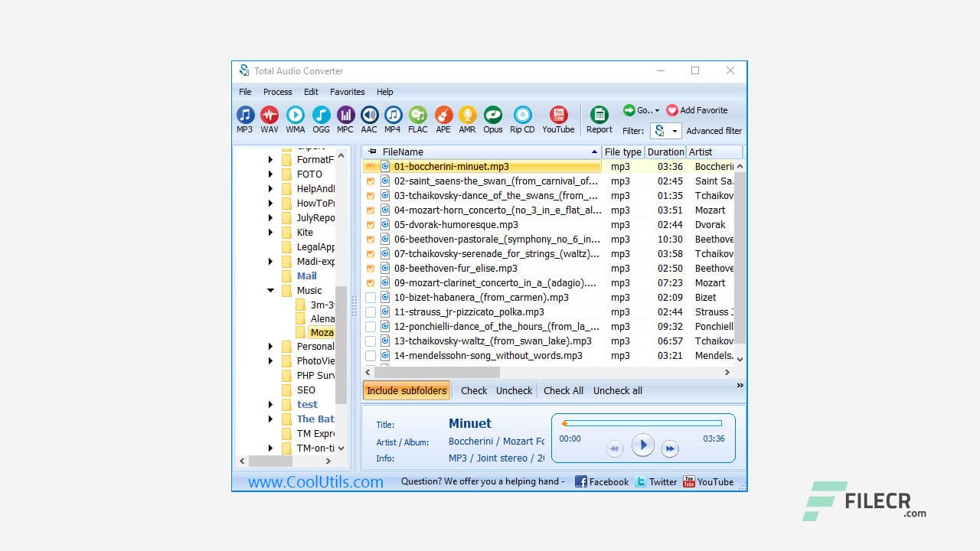The width and height of the screenshot is (980, 551).
Task: Check the 10-bizet-habanera file checkbox
Action: pos(372,298)
